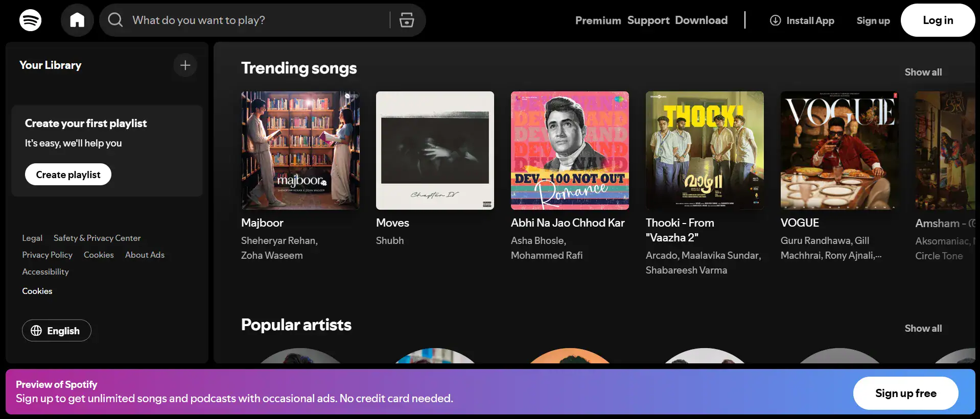
Task: Open the Premium menu link
Action: point(598,20)
